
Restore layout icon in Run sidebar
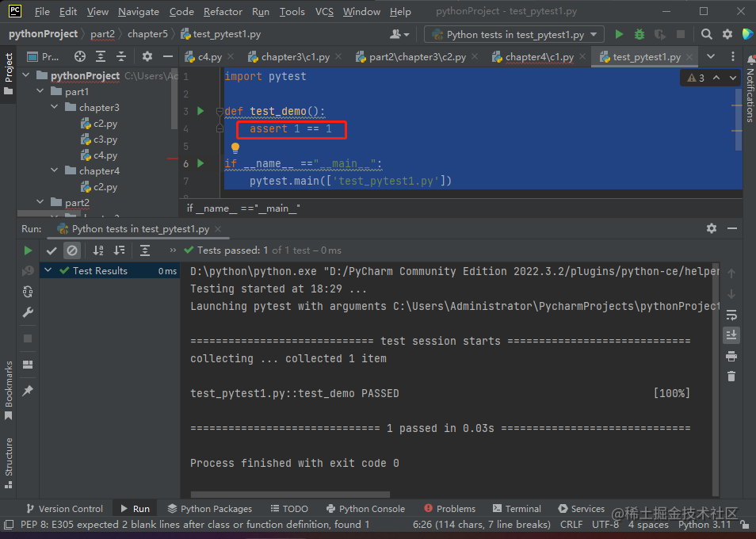[x=28, y=365]
